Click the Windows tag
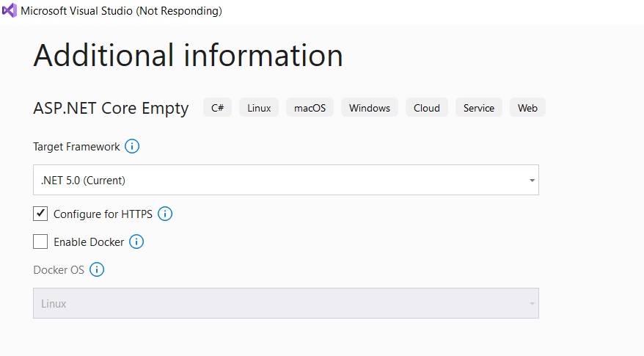The width and height of the screenshot is (644, 356). [x=370, y=108]
